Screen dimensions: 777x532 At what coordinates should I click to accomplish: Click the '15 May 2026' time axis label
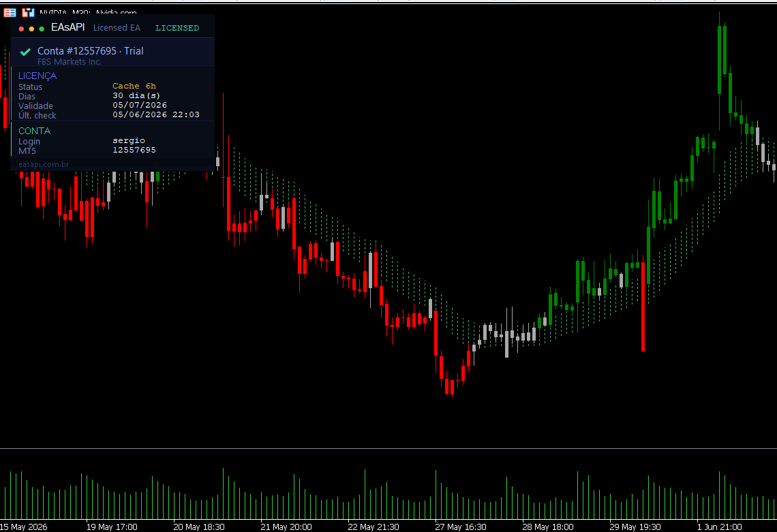24,527
